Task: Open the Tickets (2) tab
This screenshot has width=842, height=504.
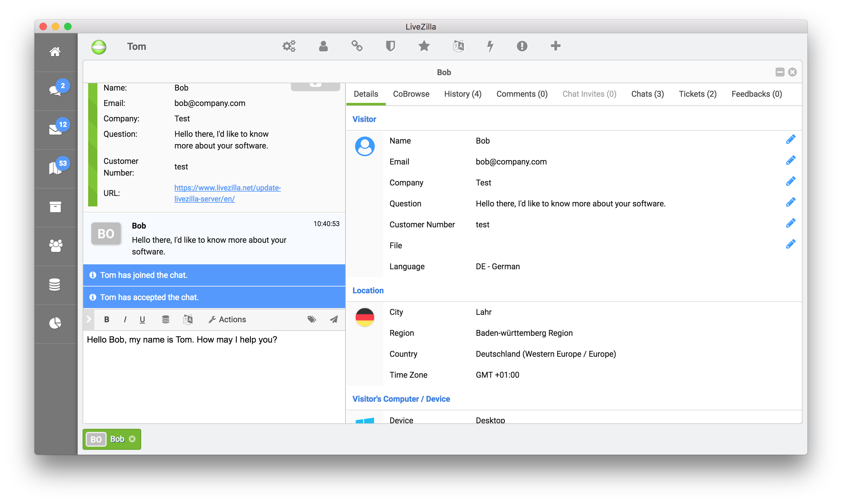Action: click(x=697, y=94)
